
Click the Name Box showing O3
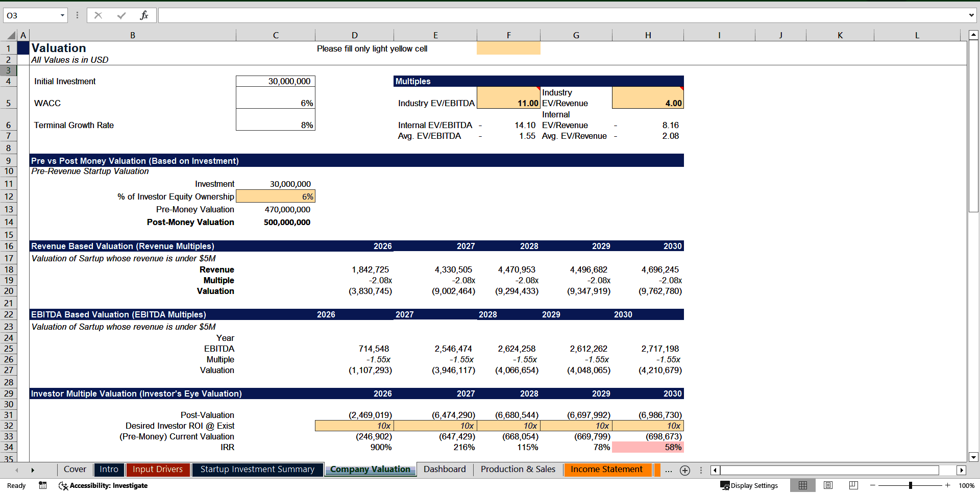click(31, 15)
